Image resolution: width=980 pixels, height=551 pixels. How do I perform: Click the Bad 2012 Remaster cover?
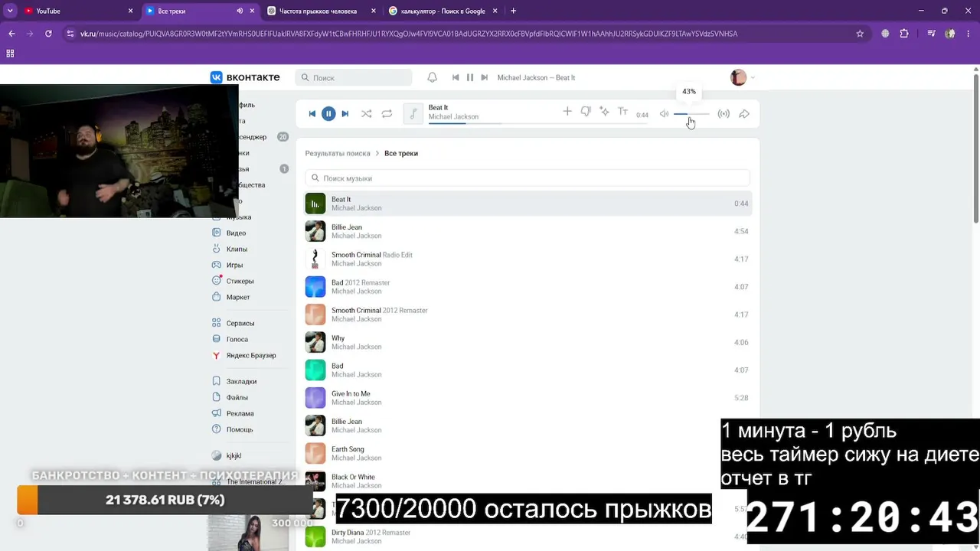315,287
